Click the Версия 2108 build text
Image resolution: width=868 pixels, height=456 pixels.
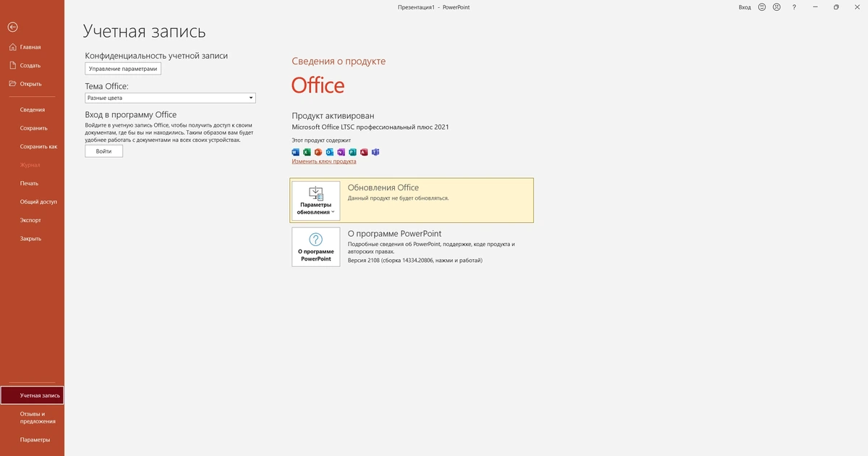coord(415,260)
